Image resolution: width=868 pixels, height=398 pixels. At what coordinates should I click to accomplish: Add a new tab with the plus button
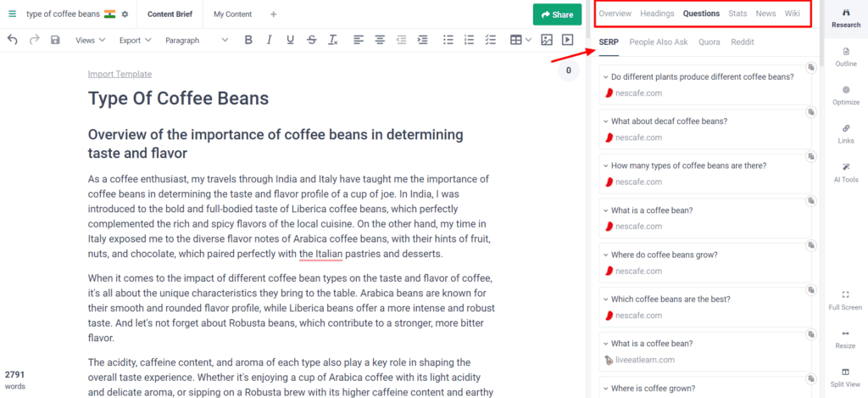273,14
